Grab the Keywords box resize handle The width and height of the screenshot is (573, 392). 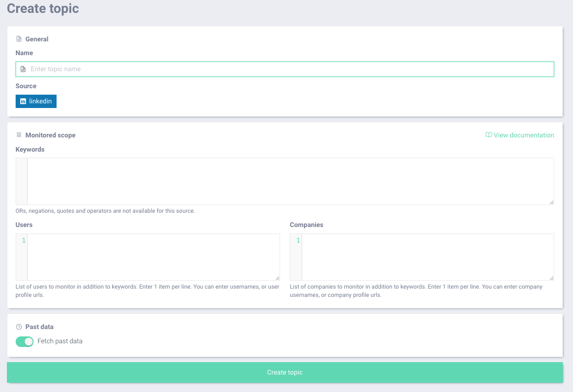(x=551, y=202)
